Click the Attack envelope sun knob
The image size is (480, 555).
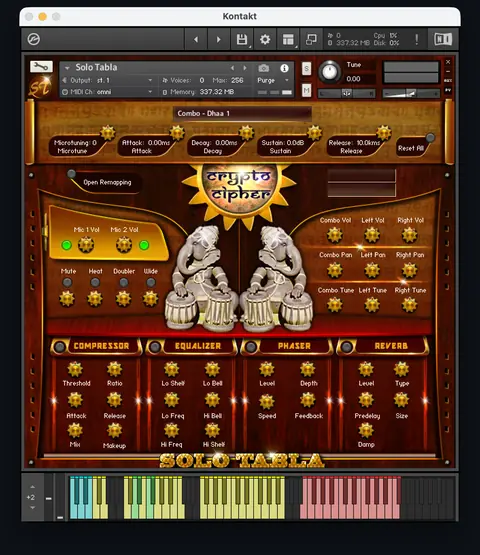point(177,133)
